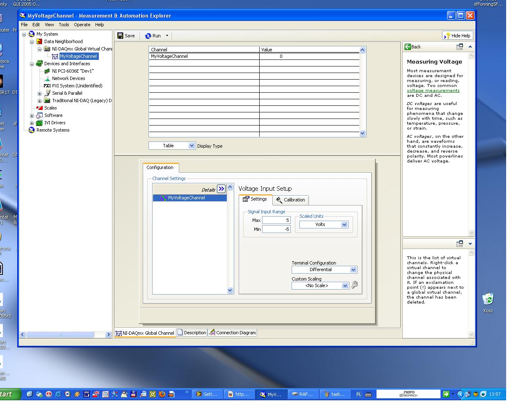Click the IVI Drivers icon
The image size is (525, 420).
click(39, 123)
